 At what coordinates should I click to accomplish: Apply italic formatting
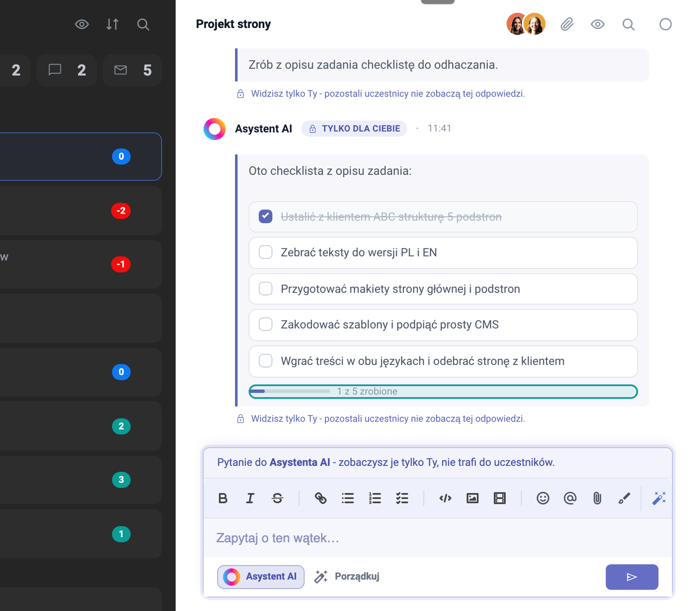[x=250, y=498]
